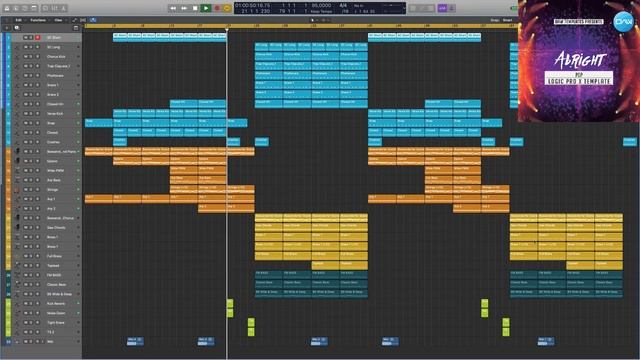
Task: Show global tracks using track header icon
Action: (x=76, y=28)
